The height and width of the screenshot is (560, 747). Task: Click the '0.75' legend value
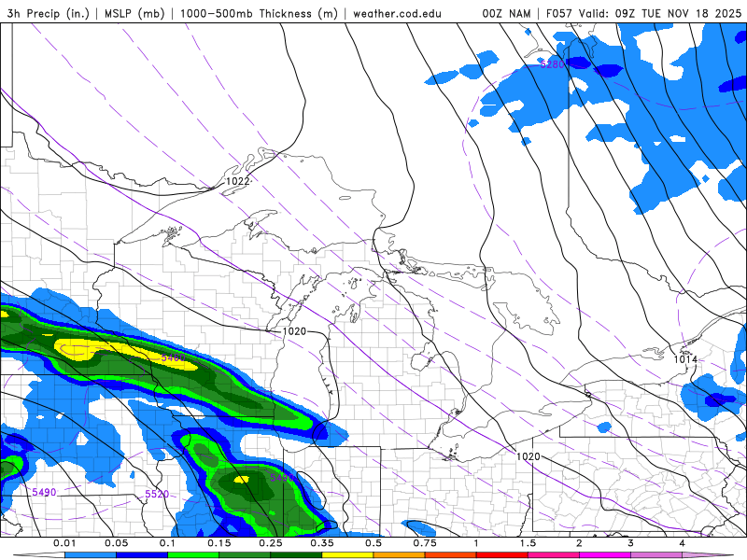pyautogui.click(x=425, y=543)
